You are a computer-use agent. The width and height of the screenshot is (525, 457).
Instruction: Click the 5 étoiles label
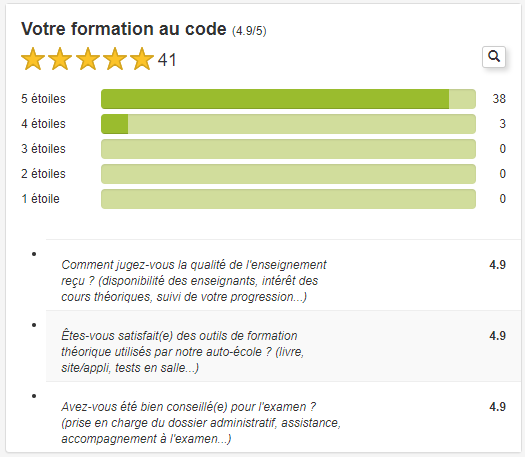44,99
